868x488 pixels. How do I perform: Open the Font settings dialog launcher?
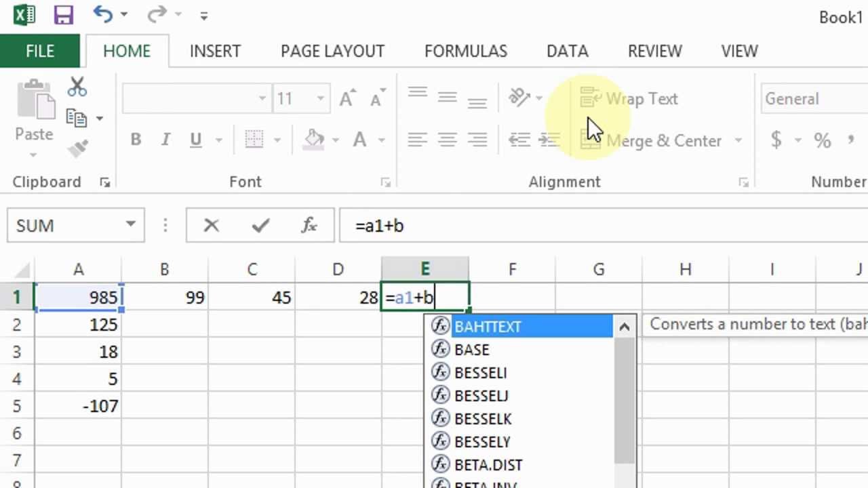tap(385, 182)
